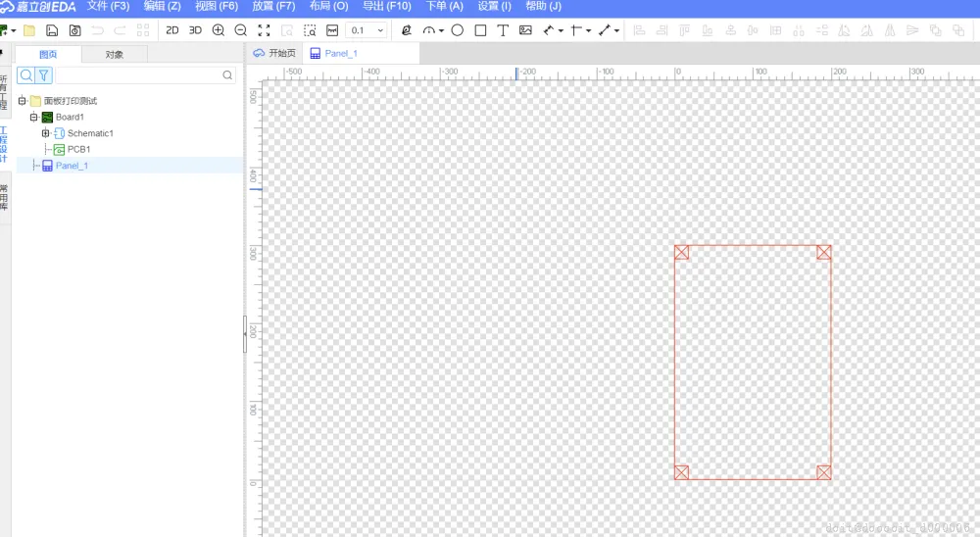Image resolution: width=980 pixels, height=537 pixels.
Task: Click the Fit to Screen icon
Action: pyautogui.click(x=264, y=30)
